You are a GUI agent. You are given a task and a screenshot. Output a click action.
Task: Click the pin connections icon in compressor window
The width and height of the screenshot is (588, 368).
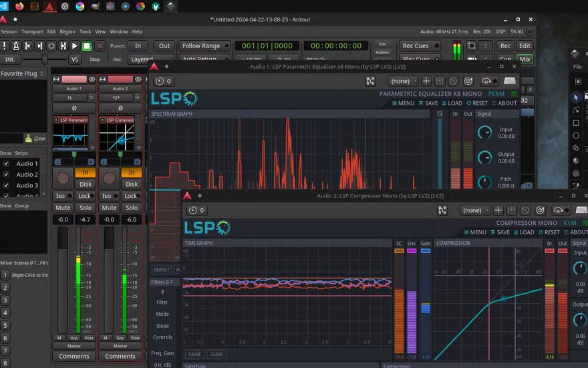tap(442, 210)
